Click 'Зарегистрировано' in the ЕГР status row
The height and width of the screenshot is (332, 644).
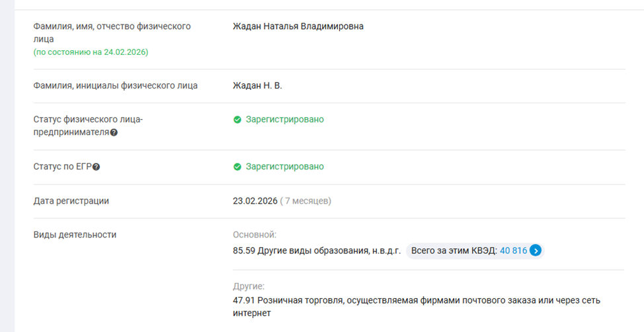pos(284,167)
